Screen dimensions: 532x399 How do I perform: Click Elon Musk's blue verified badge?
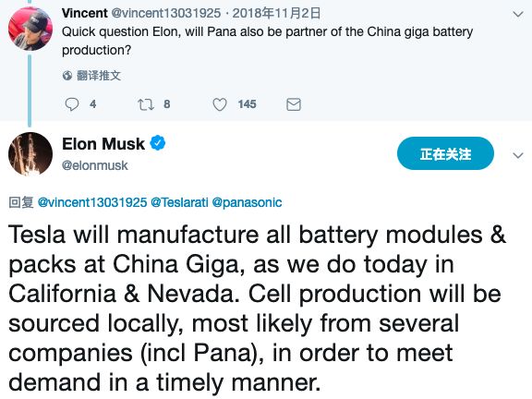(157, 143)
